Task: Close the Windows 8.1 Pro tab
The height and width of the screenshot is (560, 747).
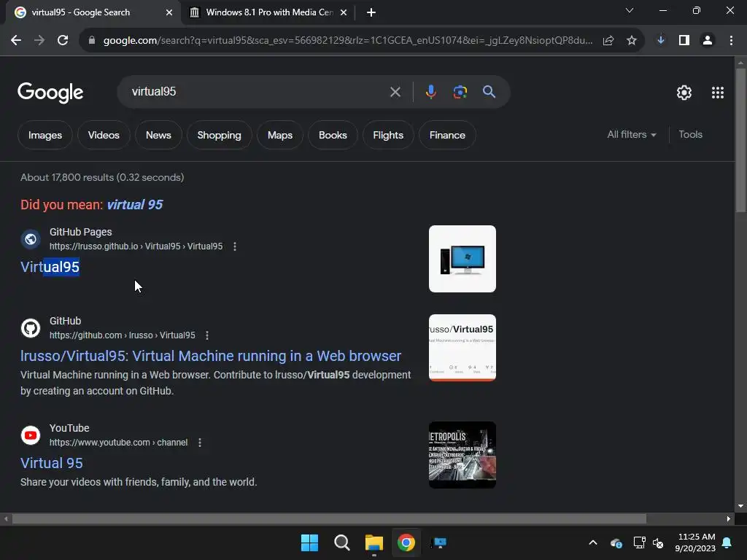Action: click(344, 12)
